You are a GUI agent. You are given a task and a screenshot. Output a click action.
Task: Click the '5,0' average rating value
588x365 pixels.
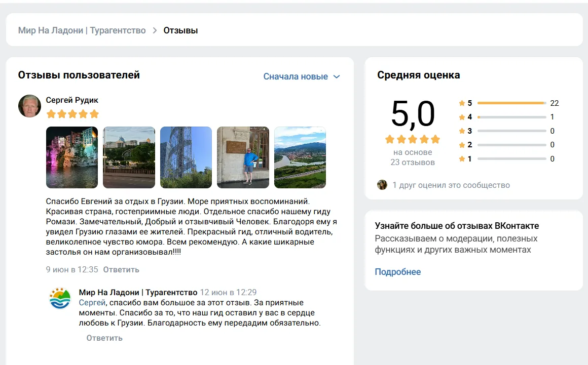[413, 113]
